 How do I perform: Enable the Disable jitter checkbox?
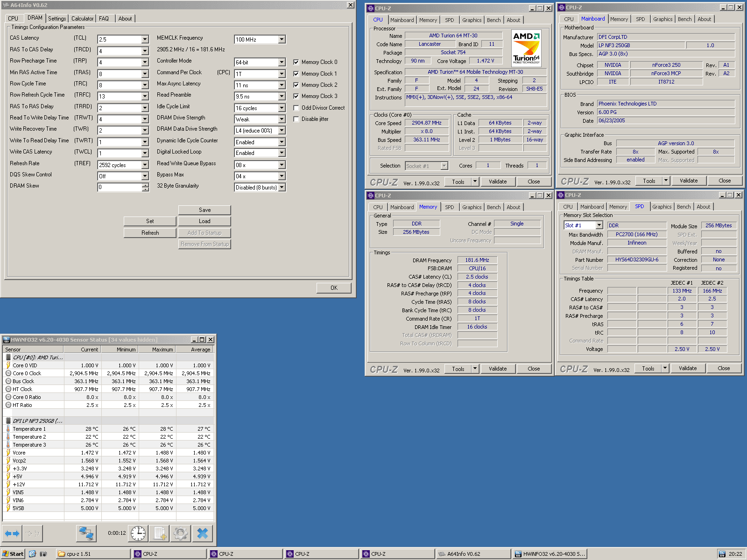pyautogui.click(x=296, y=119)
